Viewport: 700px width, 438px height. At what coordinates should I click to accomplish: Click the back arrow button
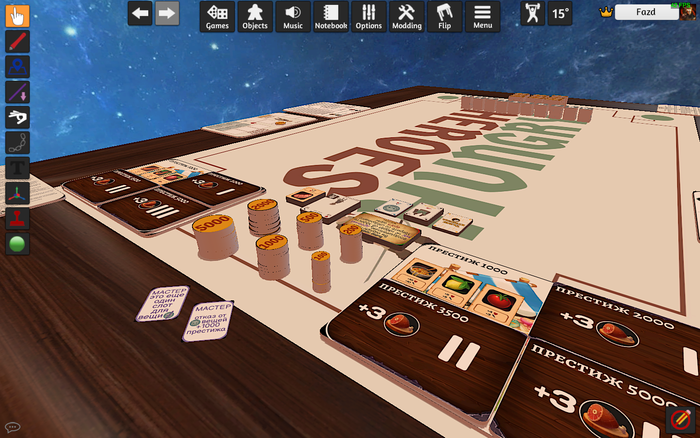(x=140, y=13)
